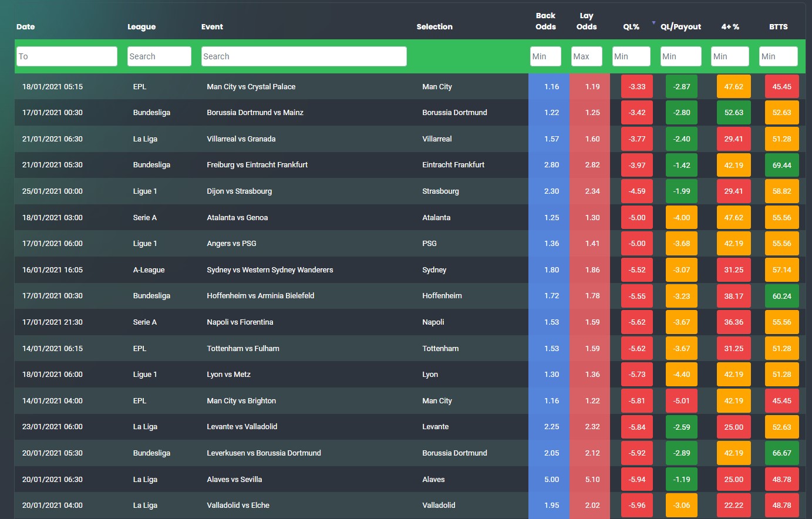Sort by the Back Odds header
The height and width of the screenshot is (519, 812).
(545, 21)
